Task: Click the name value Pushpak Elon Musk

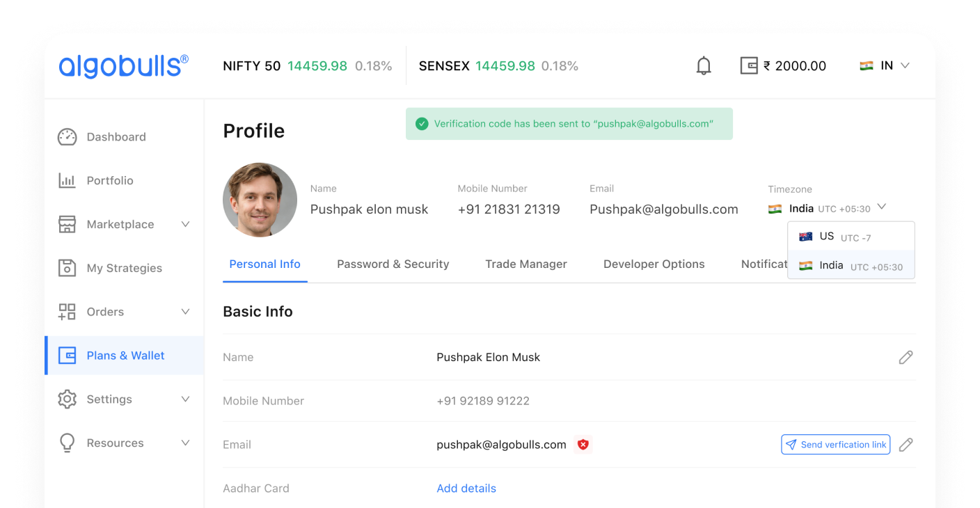Action: [489, 357]
